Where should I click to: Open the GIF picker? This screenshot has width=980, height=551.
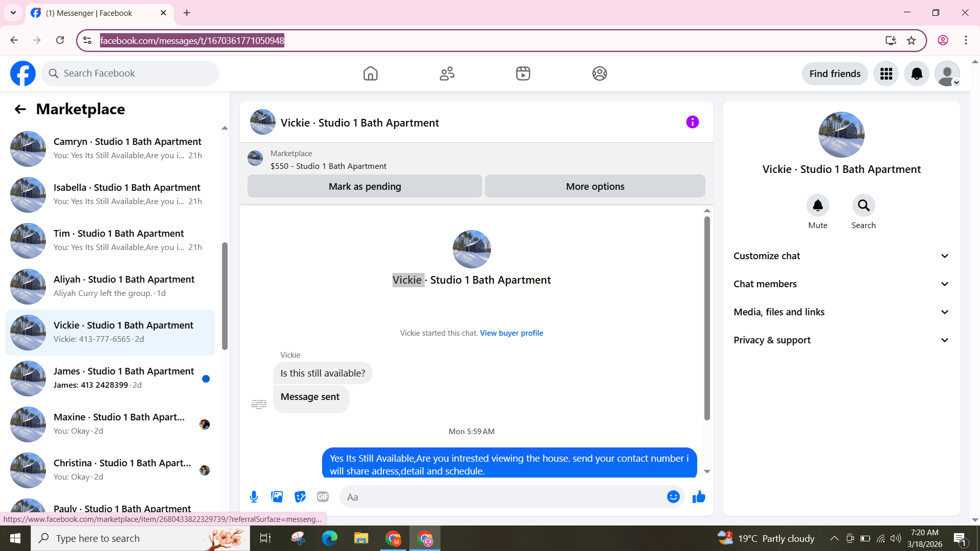(323, 497)
